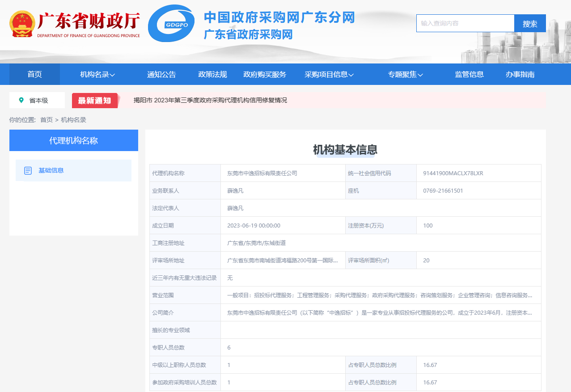This screenshot has height=392, width=571.
Task: Click the document icon beside 基础信息
Action: [x=28, y=170]
